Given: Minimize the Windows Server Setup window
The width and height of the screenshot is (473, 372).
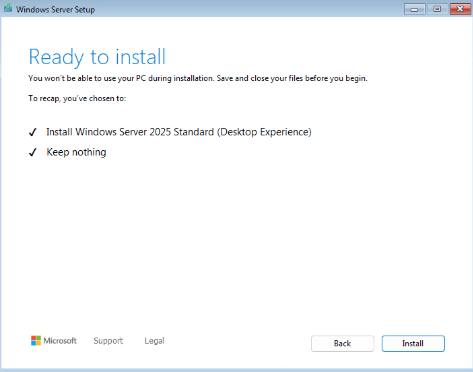Looking at the screenshot, I should point(414,9).
